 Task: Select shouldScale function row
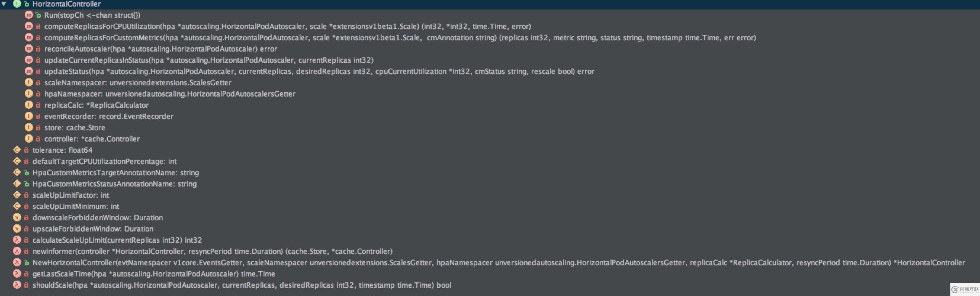242,285
